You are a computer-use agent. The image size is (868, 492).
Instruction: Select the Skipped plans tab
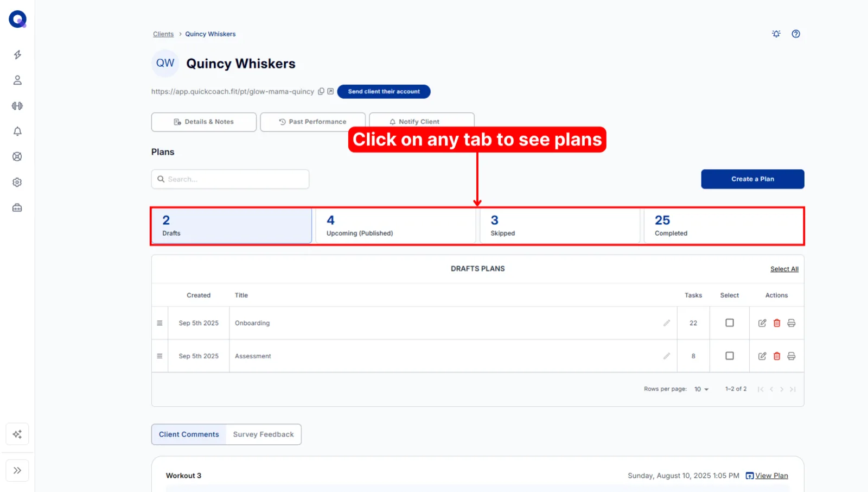point(560,226)
